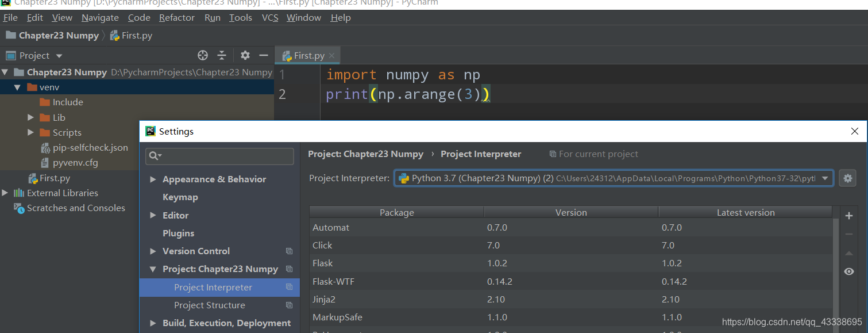Open the Edit menu
Image resolution: width=868 pixels, height=333 pixels.
click(x=35, y=18)
